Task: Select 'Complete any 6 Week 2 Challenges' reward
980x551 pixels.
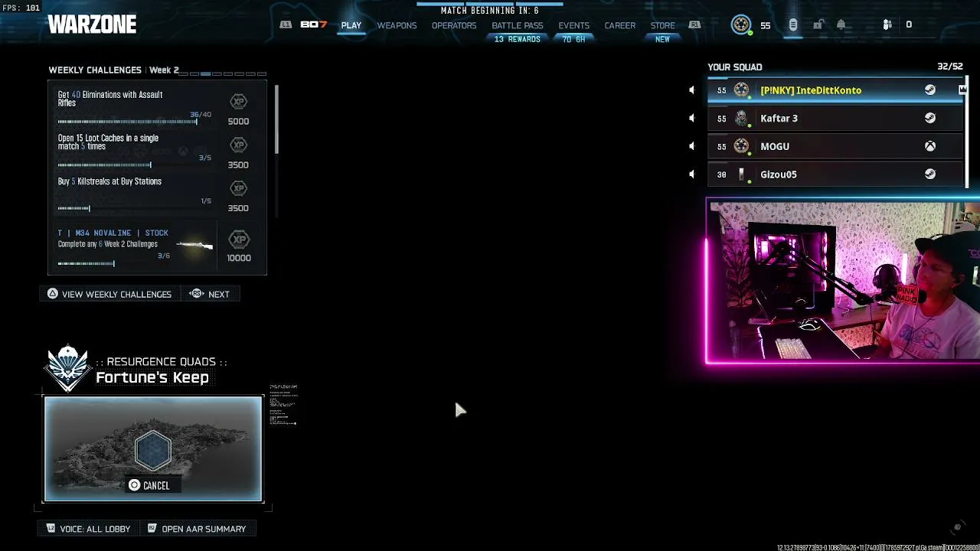Action: pos(108,244)
